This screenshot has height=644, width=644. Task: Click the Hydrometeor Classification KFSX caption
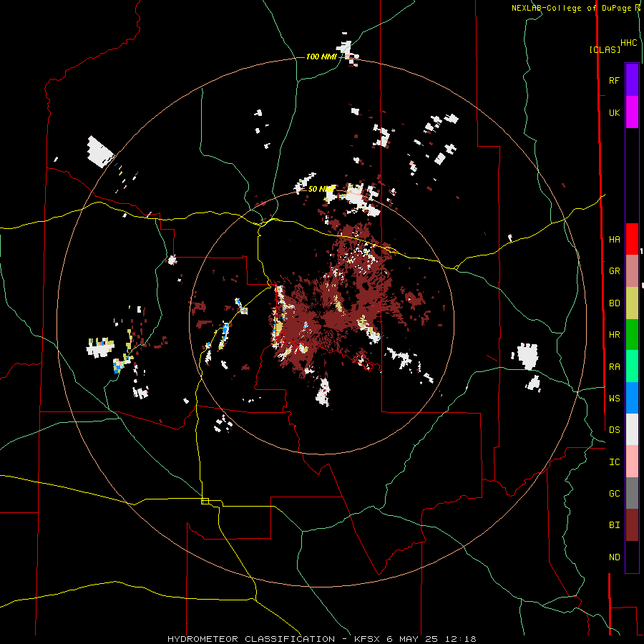321,639
